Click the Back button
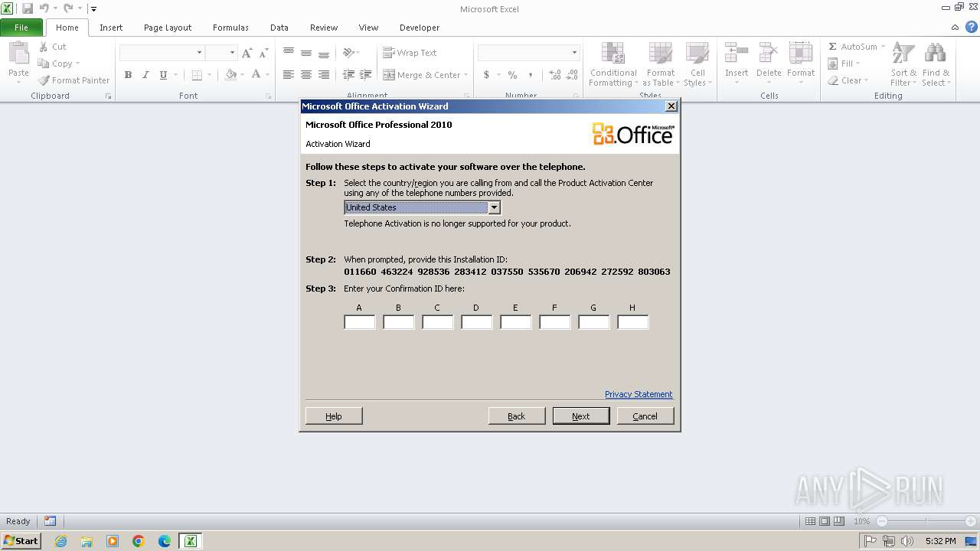The height and width of the screenshot is (551, 980). [x=517, y=416]
